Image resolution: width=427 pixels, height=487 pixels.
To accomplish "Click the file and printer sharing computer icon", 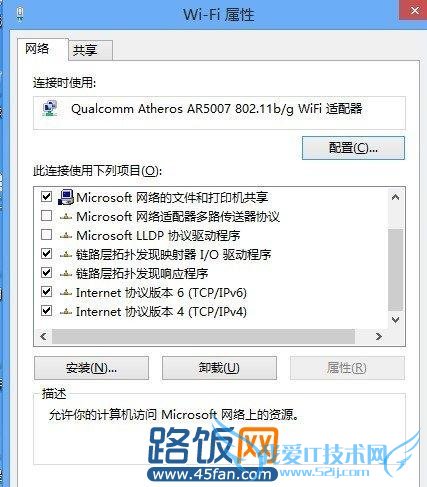I will [x=66, y=197].
